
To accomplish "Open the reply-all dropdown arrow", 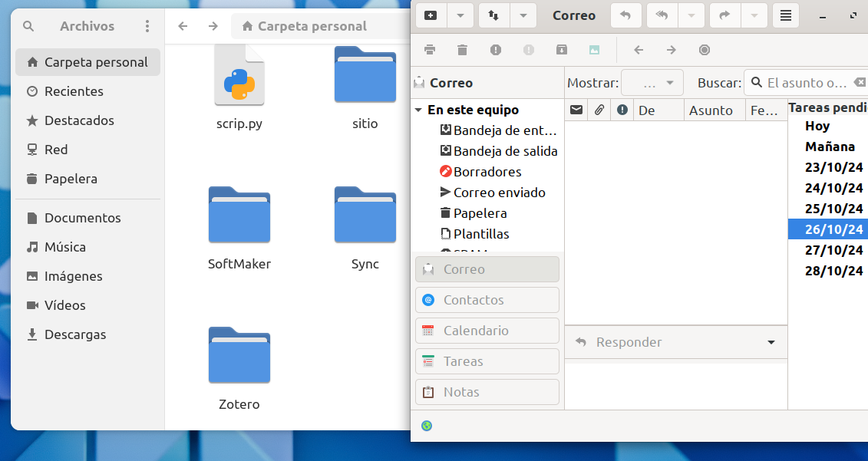I will pos(691,15).
